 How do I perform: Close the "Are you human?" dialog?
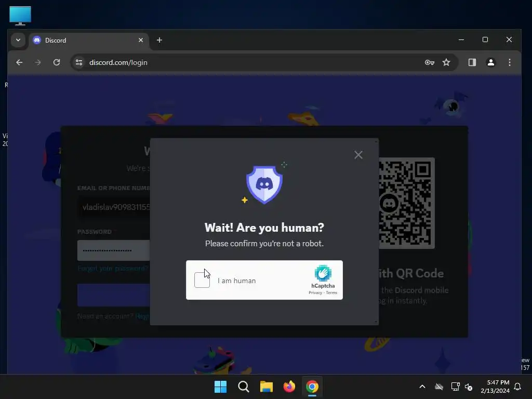[358, 155]
